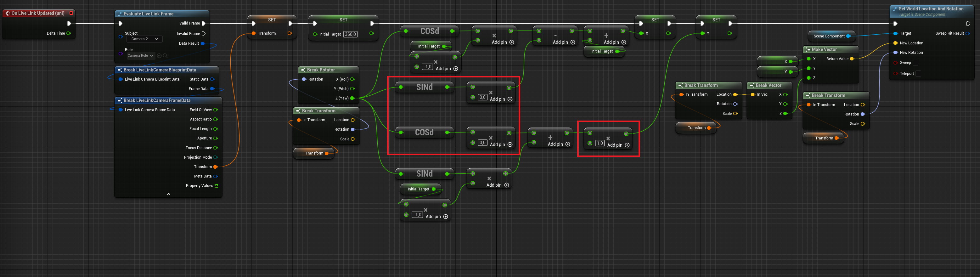
Task: Click the Z (Yaw) output pin
Action: [x=352, y=99]
